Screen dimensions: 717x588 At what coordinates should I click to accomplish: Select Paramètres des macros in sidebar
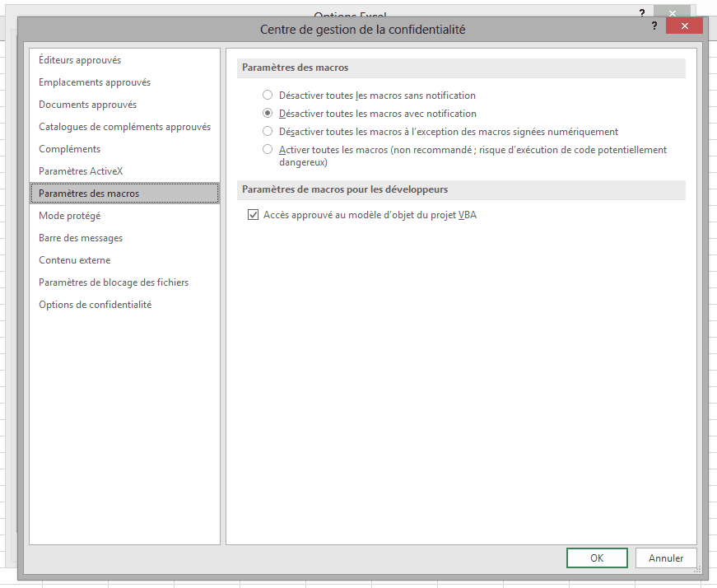click(x=124, y=193)
